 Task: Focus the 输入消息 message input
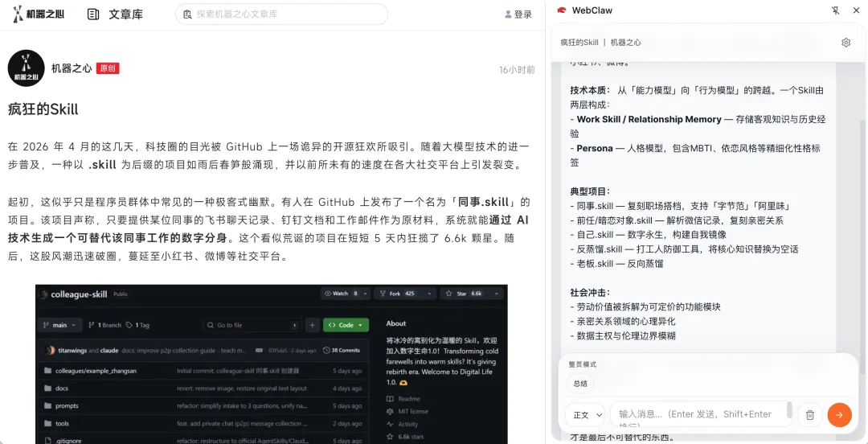(702, 414)
